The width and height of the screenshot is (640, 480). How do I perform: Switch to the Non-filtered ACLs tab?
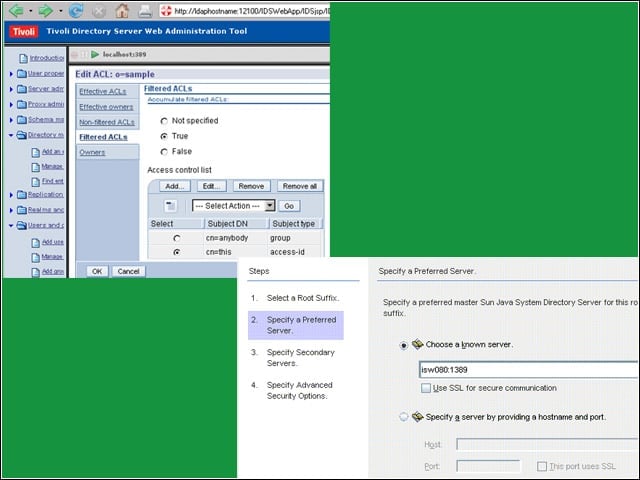point(107,122)
